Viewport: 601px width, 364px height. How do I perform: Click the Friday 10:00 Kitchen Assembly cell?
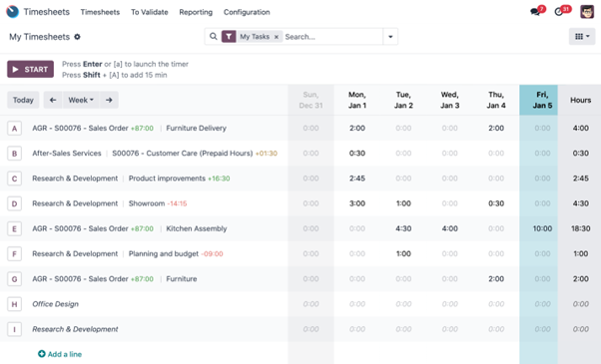click(542, 229)
